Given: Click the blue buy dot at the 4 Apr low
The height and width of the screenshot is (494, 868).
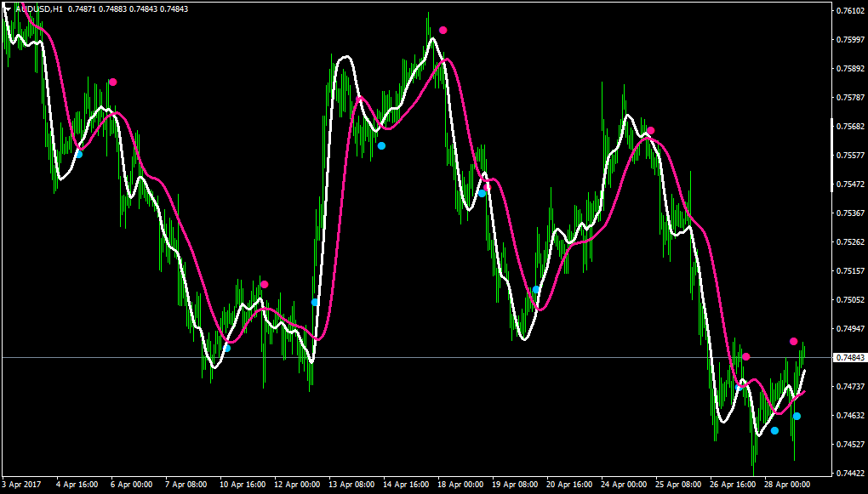Looking at the screenshot, I should [x=79, y=155].
